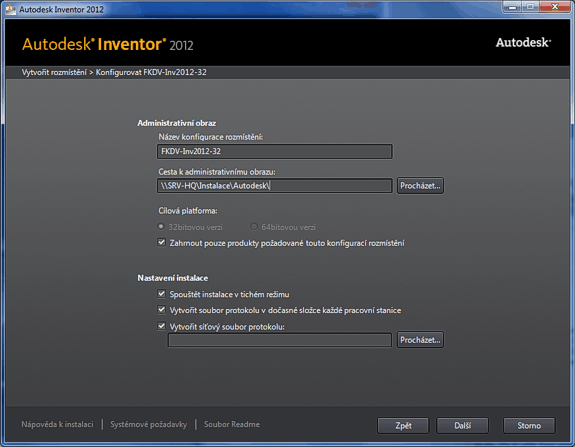This screenshot has height=447, width=575.
Task: Toggle Spouštět instalace v tichém režimu
Action: (x=161, y=294)
